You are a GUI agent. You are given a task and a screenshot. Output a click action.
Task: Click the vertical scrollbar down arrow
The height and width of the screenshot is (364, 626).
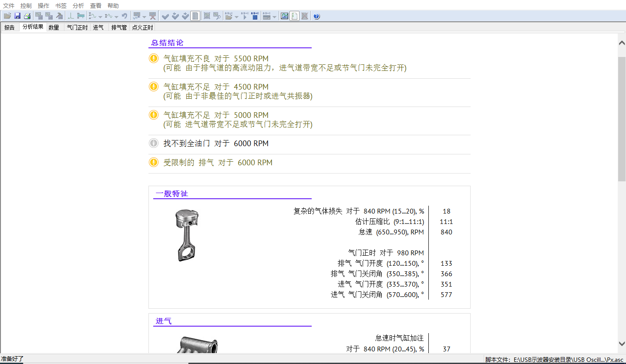622,344
